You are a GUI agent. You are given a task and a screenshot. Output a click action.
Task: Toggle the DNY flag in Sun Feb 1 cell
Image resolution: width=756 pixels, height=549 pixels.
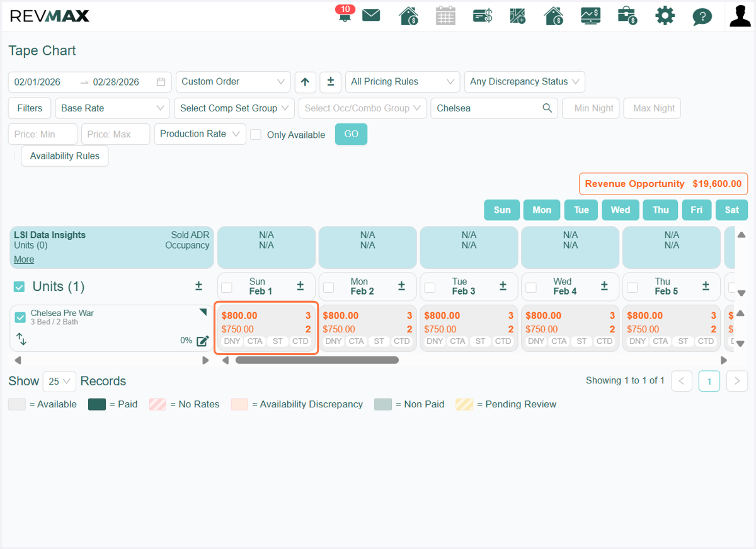(232, 341)
